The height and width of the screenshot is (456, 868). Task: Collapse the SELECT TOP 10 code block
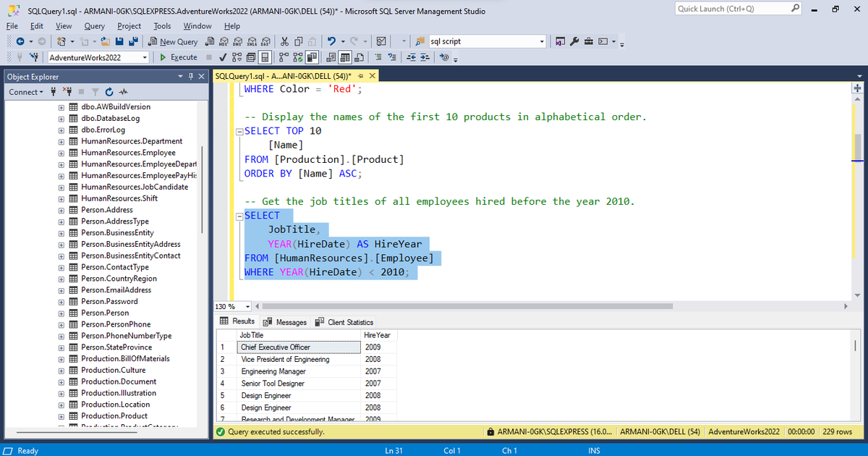pyautogui.click(x=240, y=131)
